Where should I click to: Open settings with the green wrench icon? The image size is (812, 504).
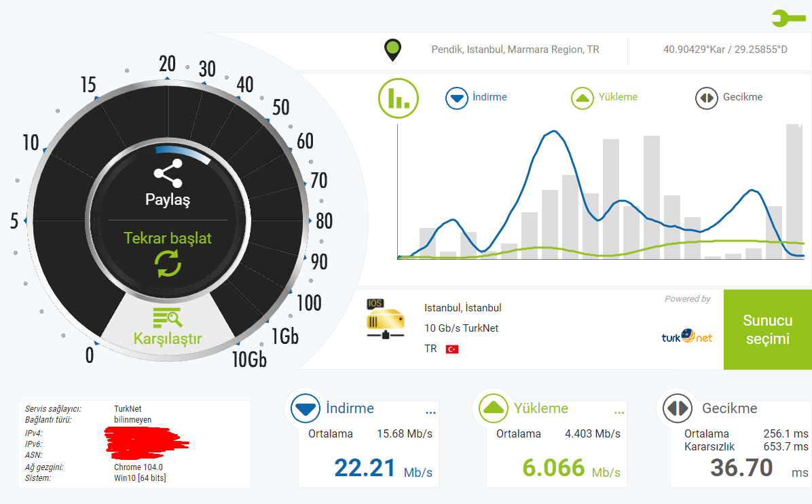pos(788,18)
